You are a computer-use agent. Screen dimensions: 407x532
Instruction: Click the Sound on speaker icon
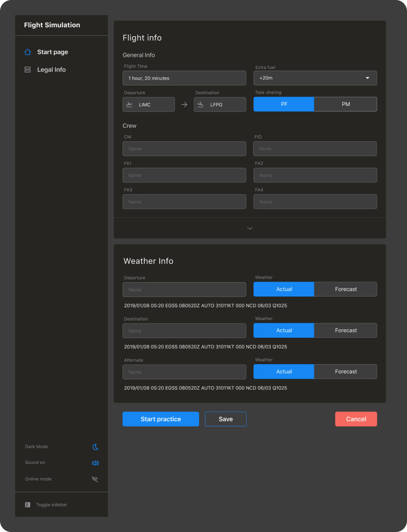coord(95,463)
